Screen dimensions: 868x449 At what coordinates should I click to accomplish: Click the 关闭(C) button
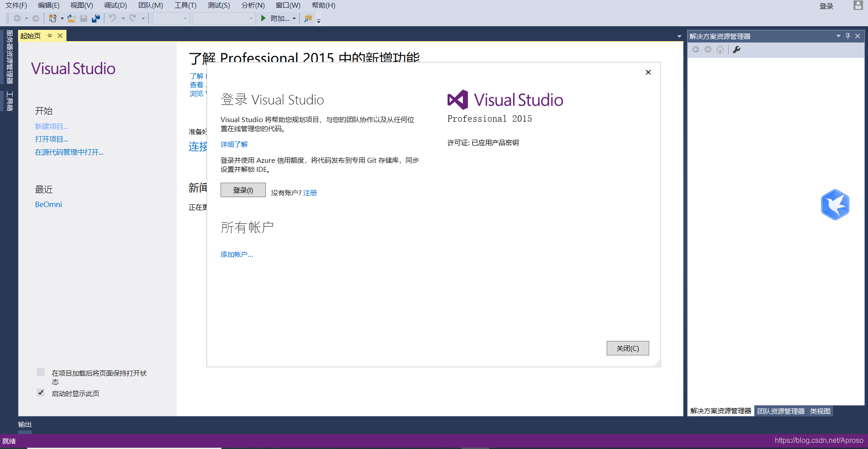(628, 348)
